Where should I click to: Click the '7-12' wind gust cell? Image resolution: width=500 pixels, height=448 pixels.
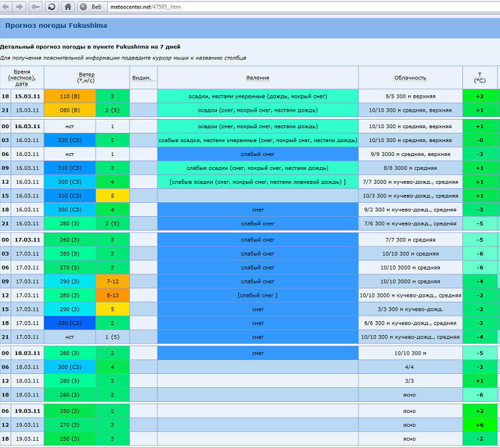(112, 281)
